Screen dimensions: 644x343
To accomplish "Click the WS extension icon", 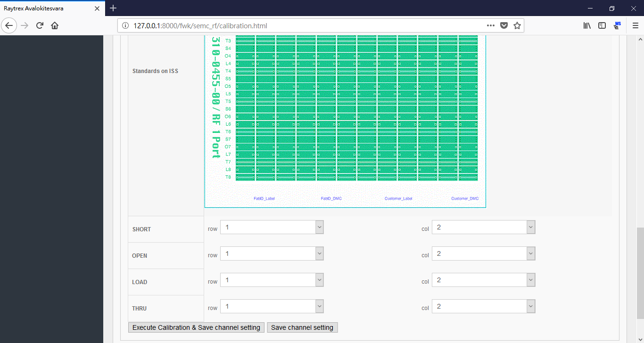I will tap(617, 25).
